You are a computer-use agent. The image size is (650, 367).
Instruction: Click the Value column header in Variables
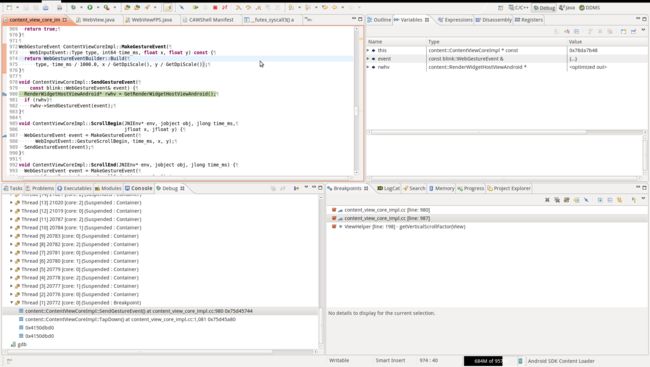575,42
